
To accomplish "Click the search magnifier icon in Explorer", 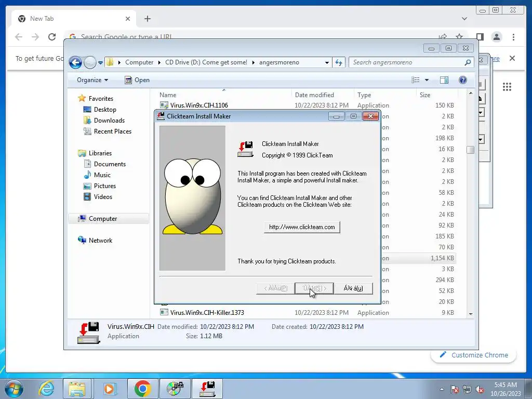I will point(468,62).
